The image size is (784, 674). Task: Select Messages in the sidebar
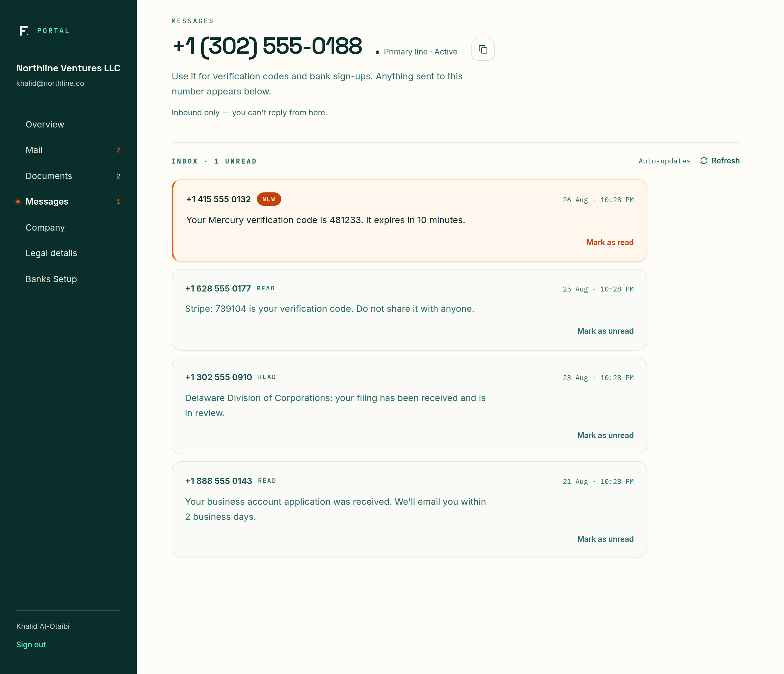click(47, 202)
